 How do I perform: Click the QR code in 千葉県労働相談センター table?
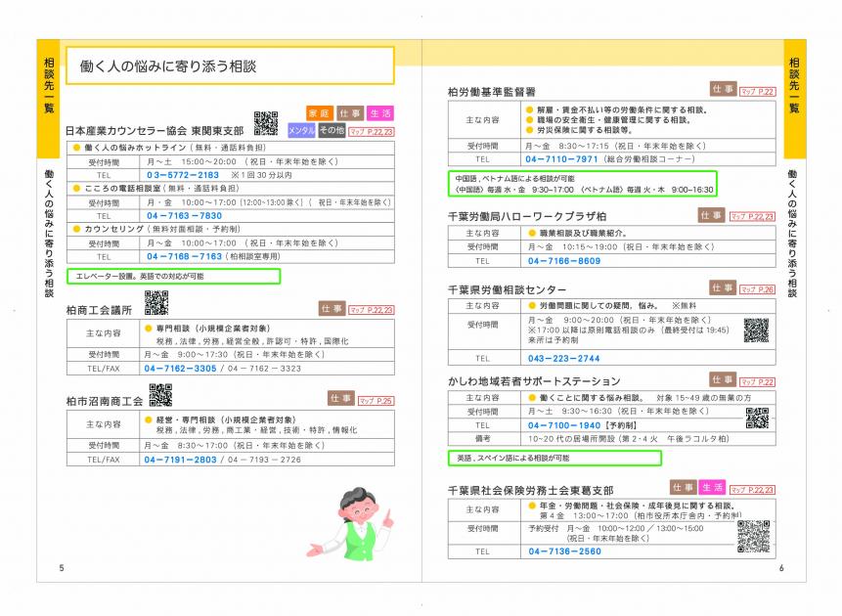(x=755, y=330)
